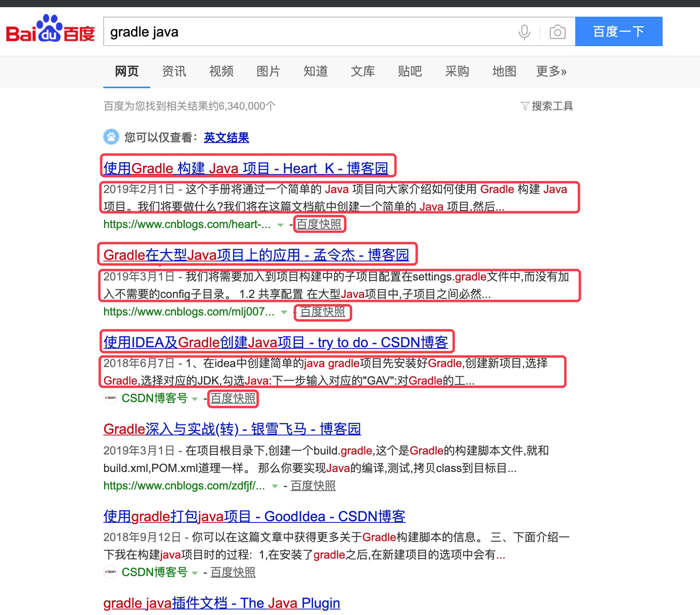Click CSDN博客号 under the IDEA result
The width and height of the screenshot is (700, 615).
point(155,398)
